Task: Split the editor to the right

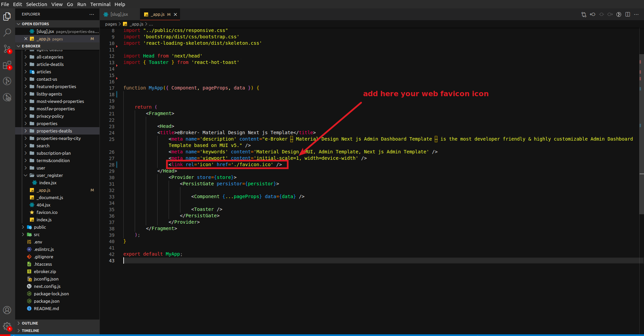Action: click(x=628, y=14)
